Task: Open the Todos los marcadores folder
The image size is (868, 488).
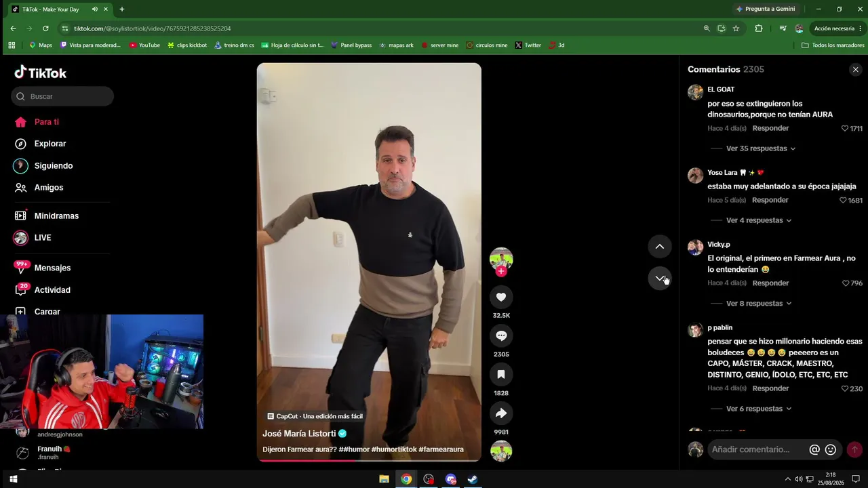Action: (x=833, y=45)
